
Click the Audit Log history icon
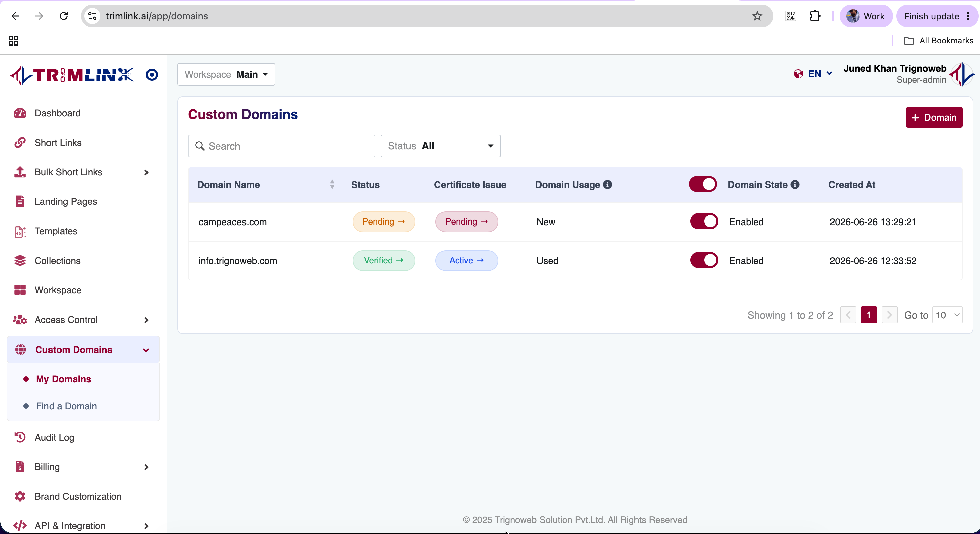click(20, 437)
